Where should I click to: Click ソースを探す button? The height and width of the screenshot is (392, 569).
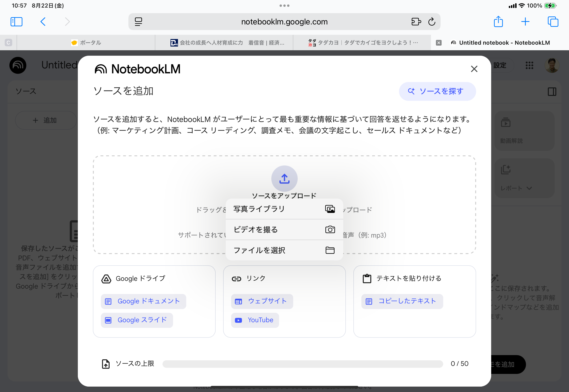click(x=437, y=91)
